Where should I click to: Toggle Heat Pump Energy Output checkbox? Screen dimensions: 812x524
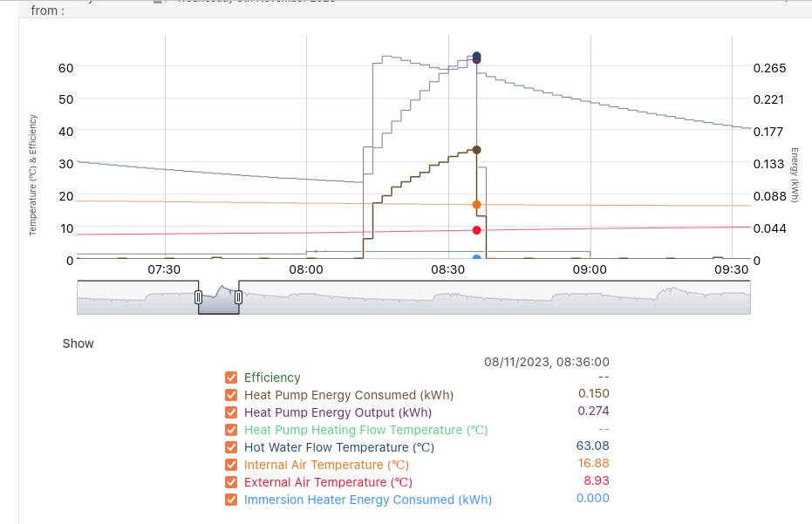(x=231, y=412)
